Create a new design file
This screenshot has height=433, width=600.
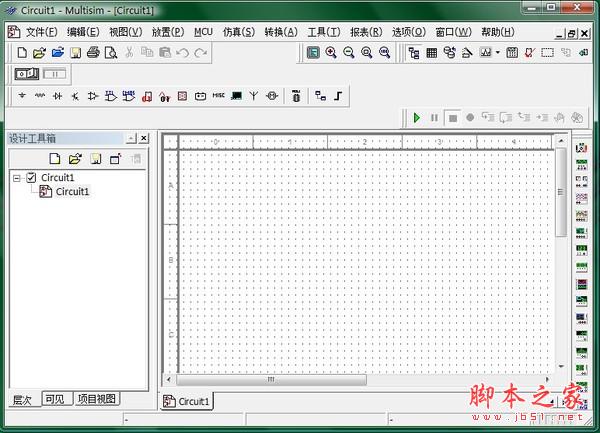pyautogui.click(x=22, y=52)
